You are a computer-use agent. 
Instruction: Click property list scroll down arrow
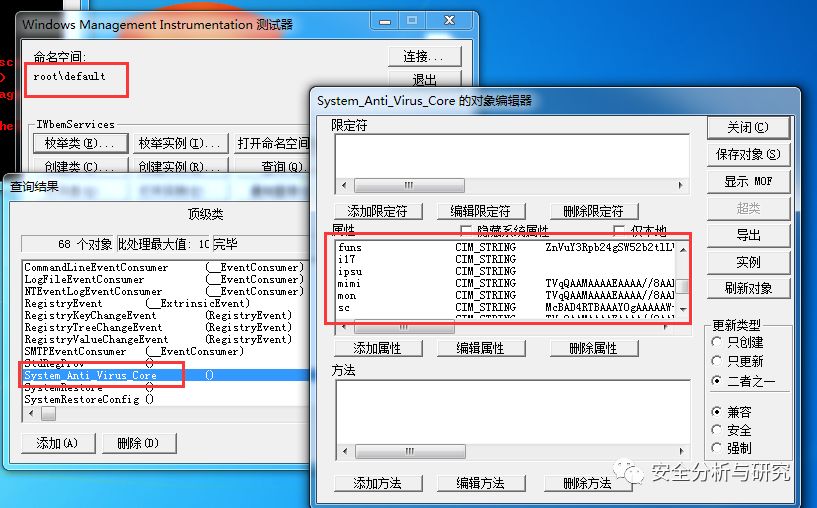tap(683, 309)
